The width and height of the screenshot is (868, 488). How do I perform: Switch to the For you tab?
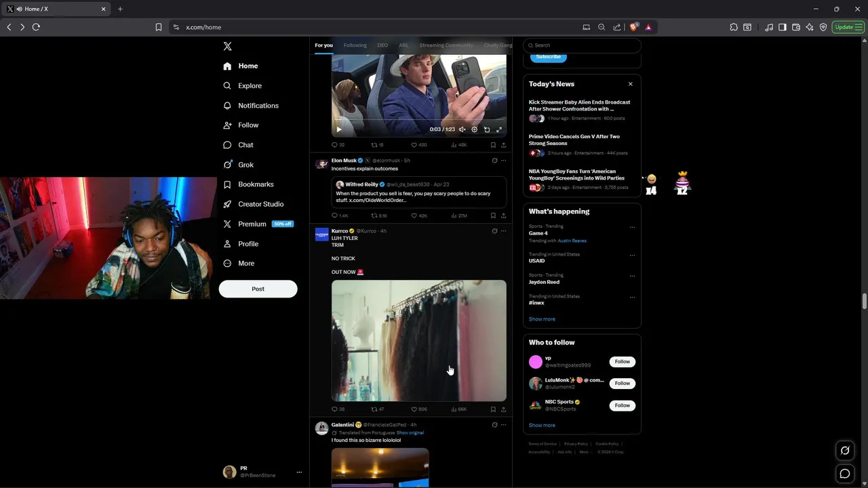pyautogui.click(x=323, y=45)
